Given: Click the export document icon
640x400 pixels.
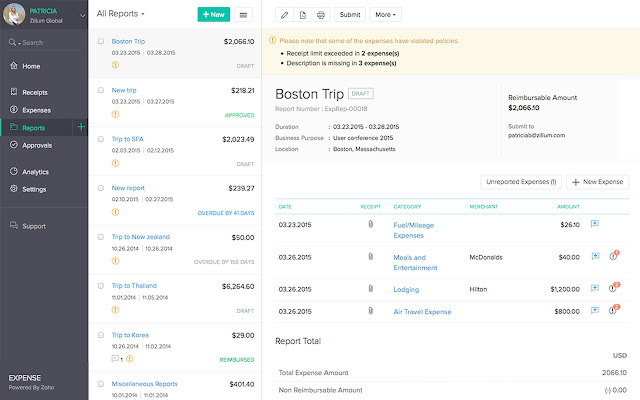Looking at the screenshot, I should 302,15.
